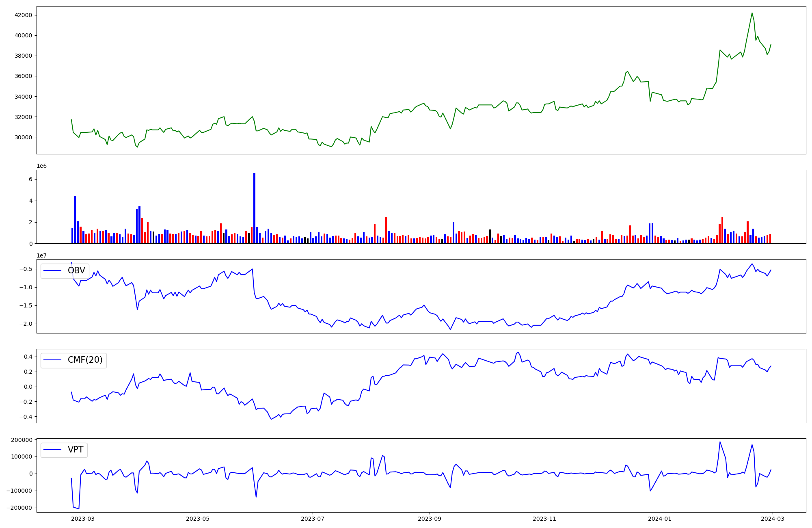Click the price chart's highest peak above 42000
This screenshot has height=528, width=812.
pos(752,13)
